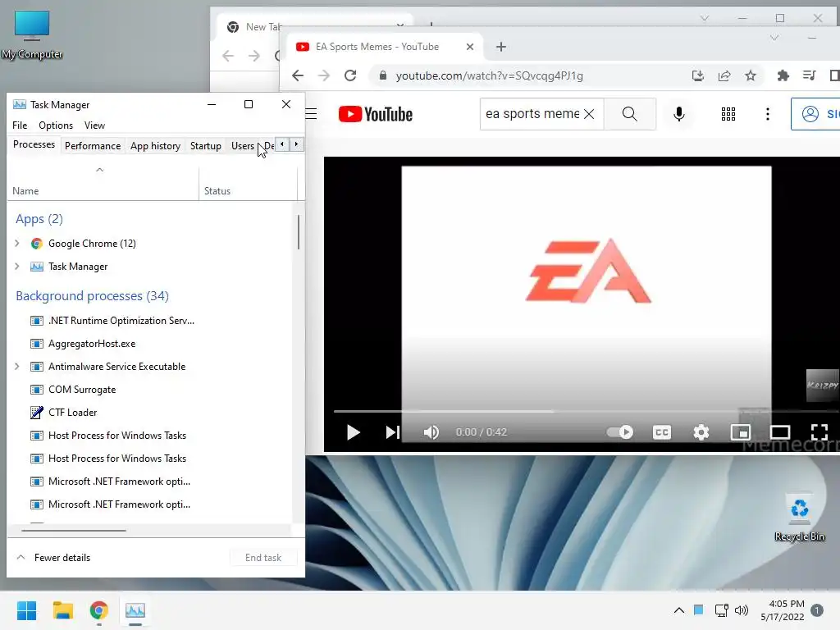Close the EA Sports Memes tab
The width and height of the screenshot is (840, 630).
[x=470, y=47]
